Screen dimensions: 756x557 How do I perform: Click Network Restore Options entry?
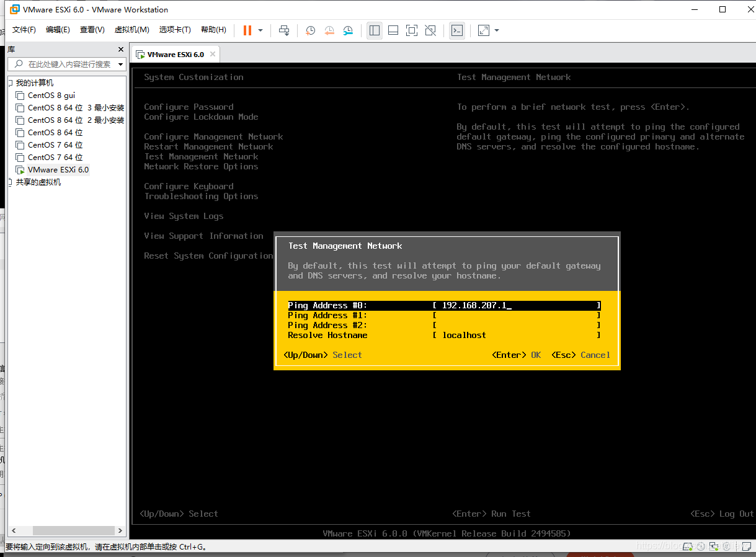pyautogui.click(x=201, y=166)
